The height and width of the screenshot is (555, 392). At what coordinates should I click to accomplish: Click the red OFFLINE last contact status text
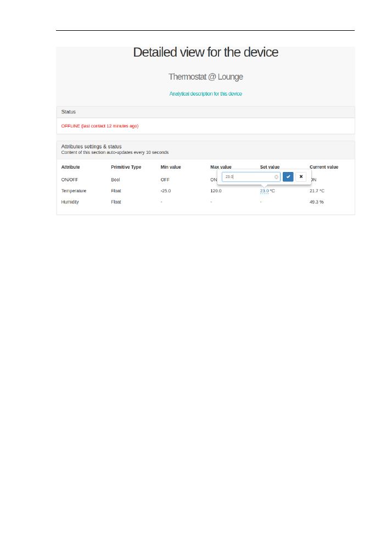pyautogui.click(x=99, y=126)
